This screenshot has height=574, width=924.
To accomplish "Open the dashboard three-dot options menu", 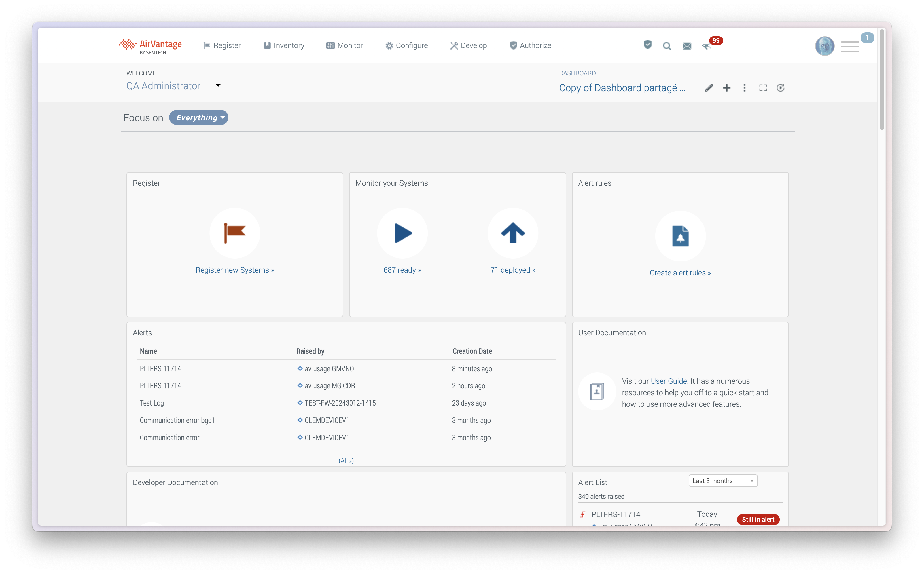I will pyautogui.click(x=744, y=88).
